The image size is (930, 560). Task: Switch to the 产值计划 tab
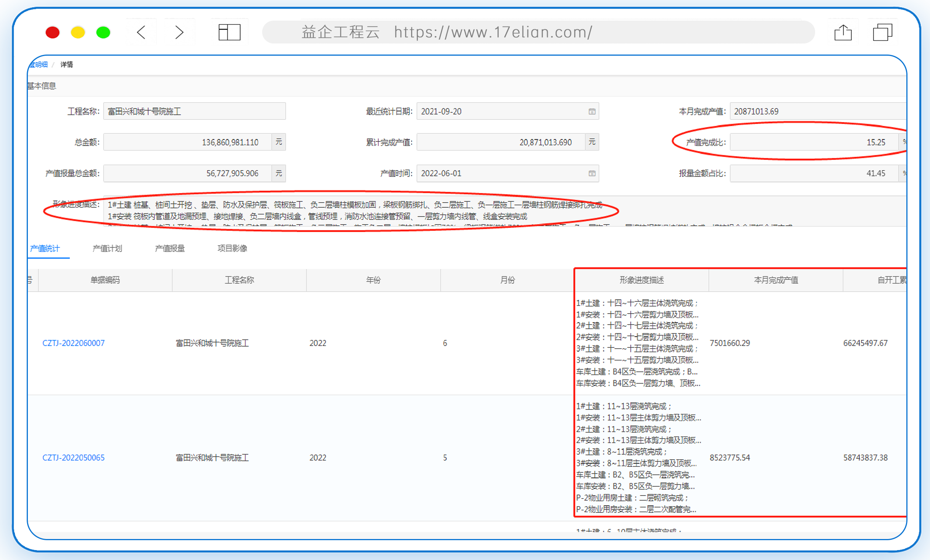pos(107,248)
